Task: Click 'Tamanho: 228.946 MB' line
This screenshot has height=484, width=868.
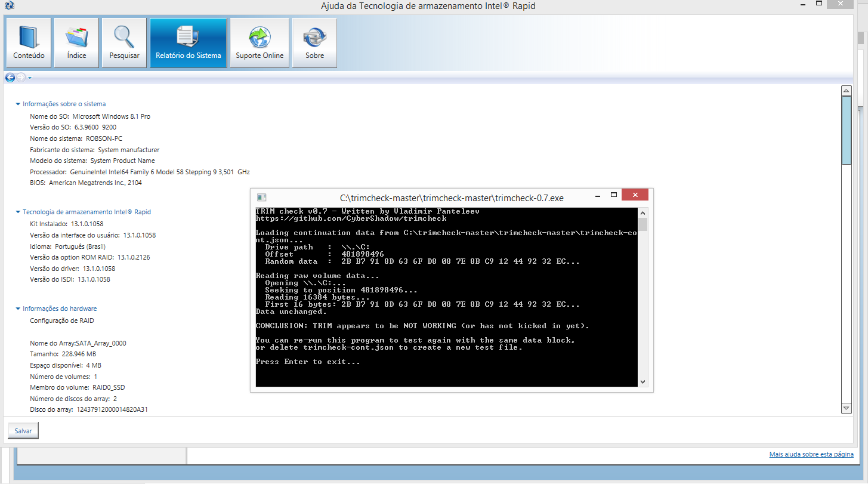Action: pyautogui.click(x=63, y=354)
